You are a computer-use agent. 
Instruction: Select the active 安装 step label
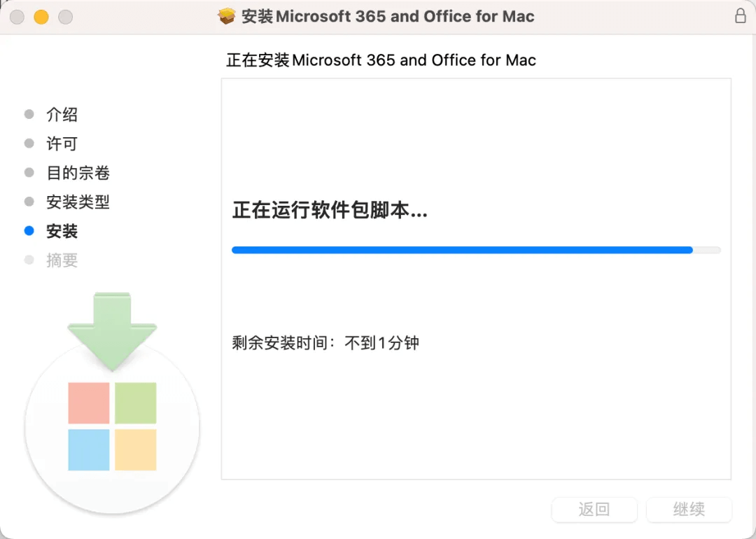[x=62, y=231]
